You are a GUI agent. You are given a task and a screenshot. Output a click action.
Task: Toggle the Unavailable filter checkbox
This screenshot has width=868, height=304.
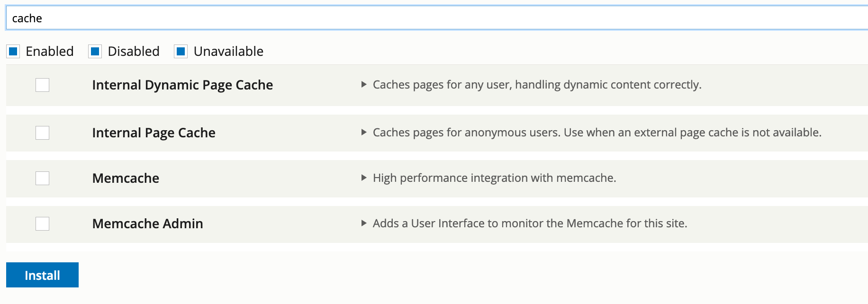[181, 51]
